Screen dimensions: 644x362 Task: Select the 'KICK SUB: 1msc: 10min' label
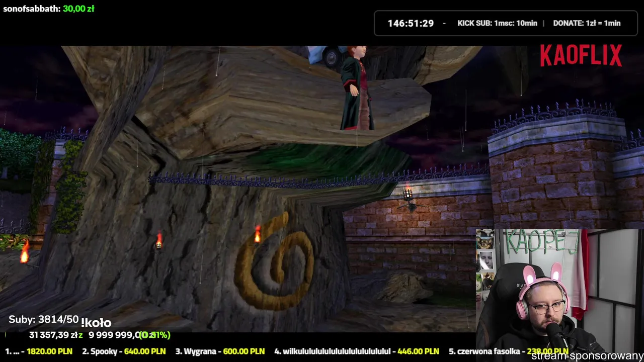pyautogui.click(x=497, y=23)
